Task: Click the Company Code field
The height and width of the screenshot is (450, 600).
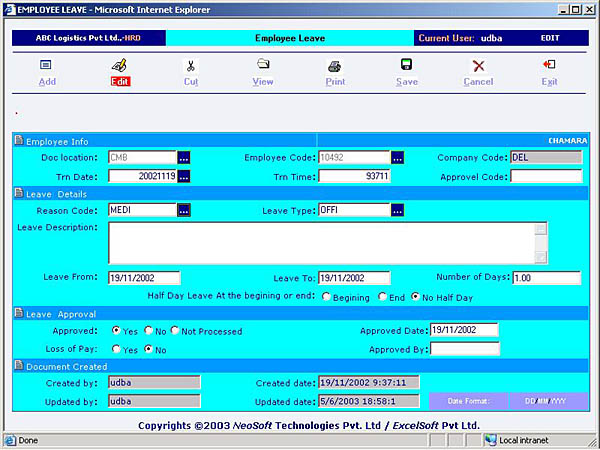Action: [x=546, y=157]
